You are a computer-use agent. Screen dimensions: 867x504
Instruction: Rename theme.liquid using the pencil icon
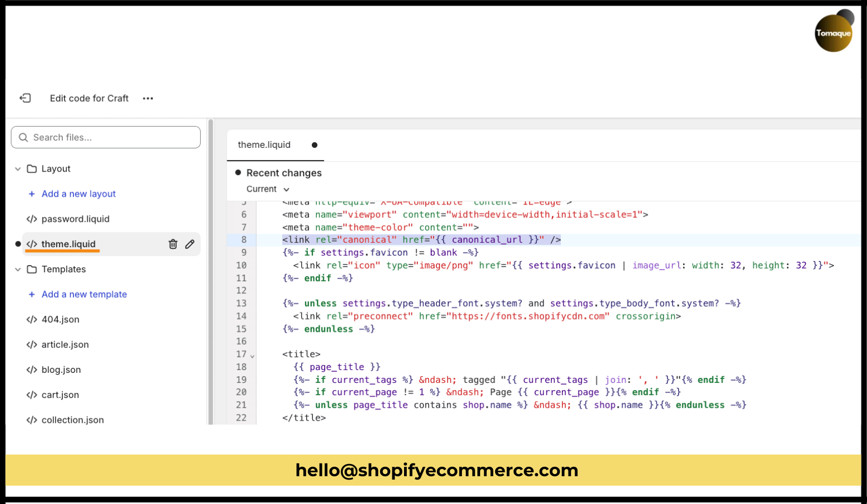coord(190,244)
